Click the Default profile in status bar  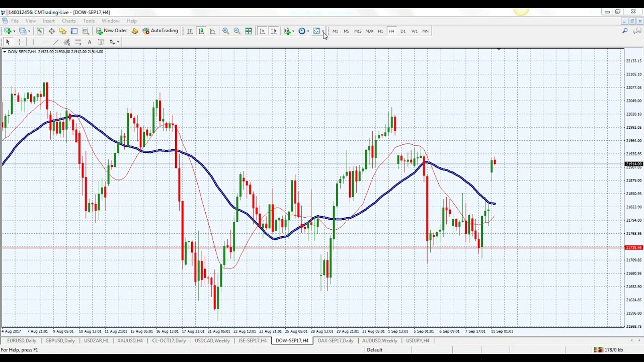(x=374, y=350)
